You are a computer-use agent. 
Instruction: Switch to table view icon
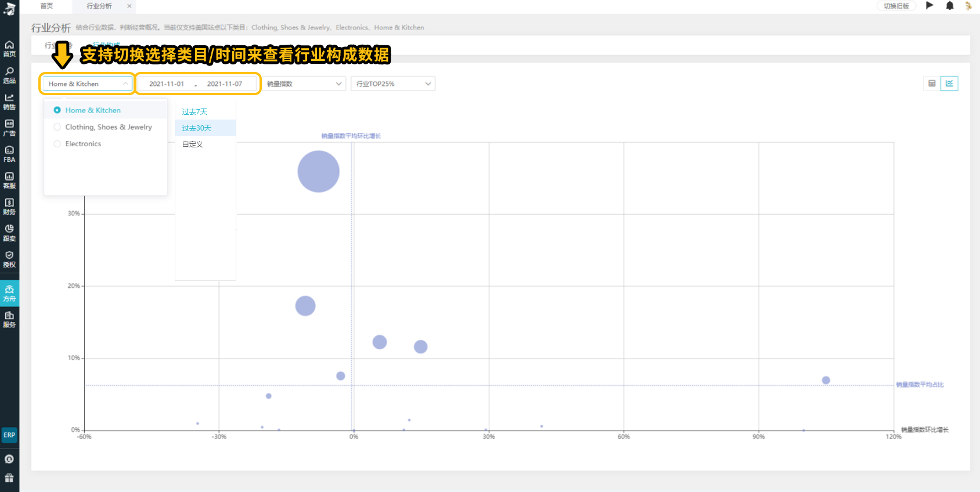[932, 84]
